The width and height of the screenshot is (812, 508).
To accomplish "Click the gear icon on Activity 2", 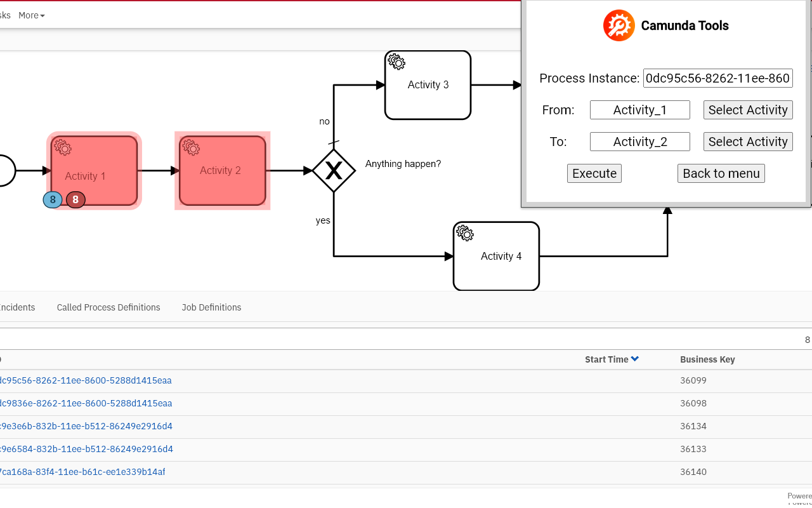I will point(191,147).
